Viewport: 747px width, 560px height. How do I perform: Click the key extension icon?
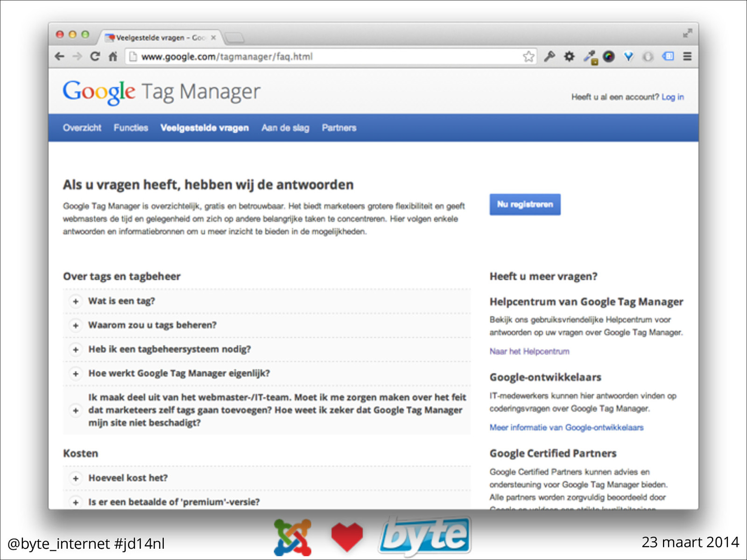tap(550, 56)
